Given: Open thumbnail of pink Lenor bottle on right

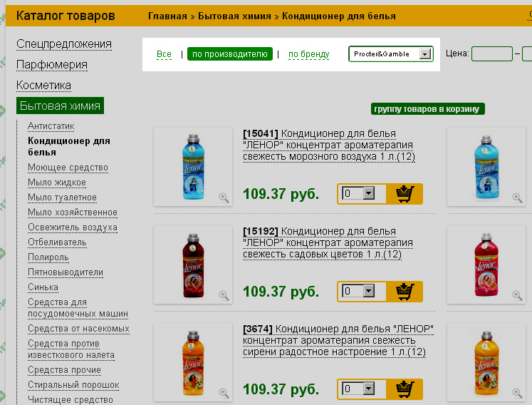Looking at the screenshot, I should 489,265.
